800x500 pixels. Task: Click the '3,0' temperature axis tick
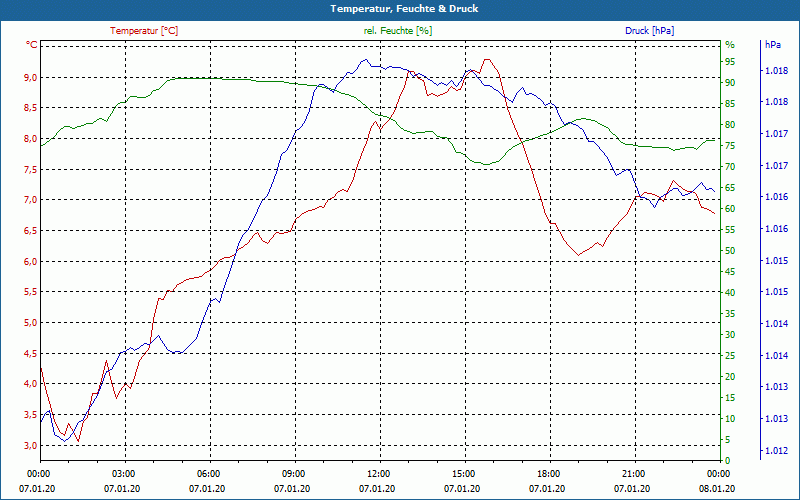pos(31,445)
